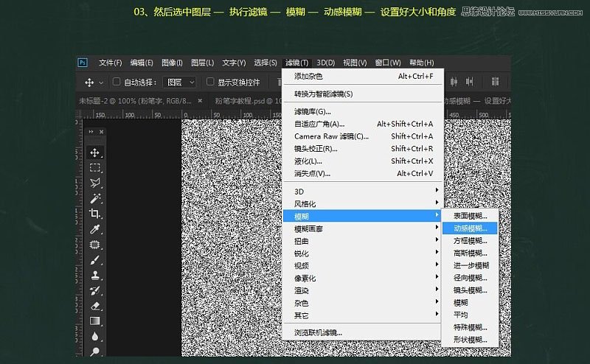Select the Gradient tool
Screen dimensions: 590x364
click(x=95, y=321)
